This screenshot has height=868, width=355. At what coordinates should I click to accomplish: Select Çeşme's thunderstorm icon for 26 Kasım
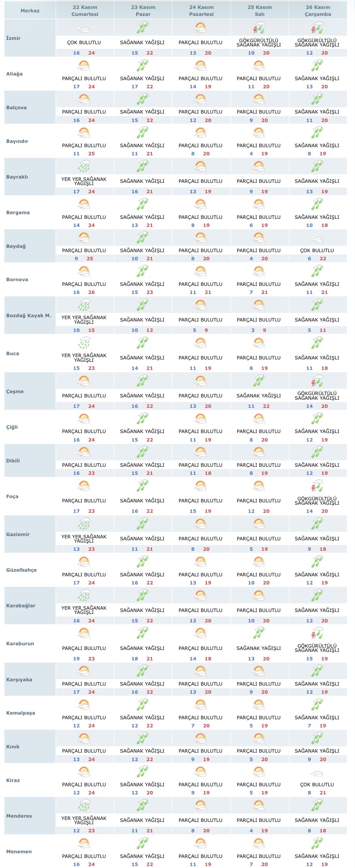click(x=317, y=382)
